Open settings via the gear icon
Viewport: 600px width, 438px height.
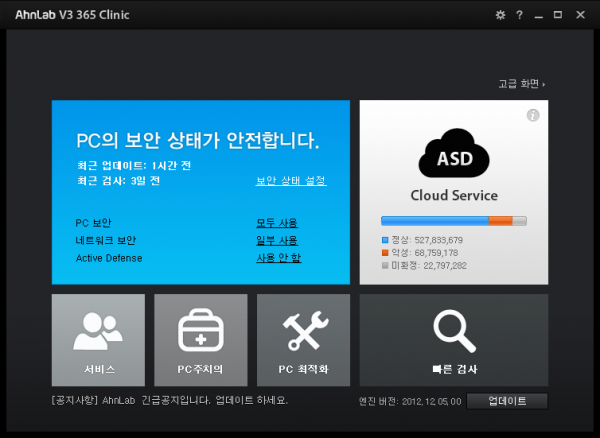tap(501, 15)
